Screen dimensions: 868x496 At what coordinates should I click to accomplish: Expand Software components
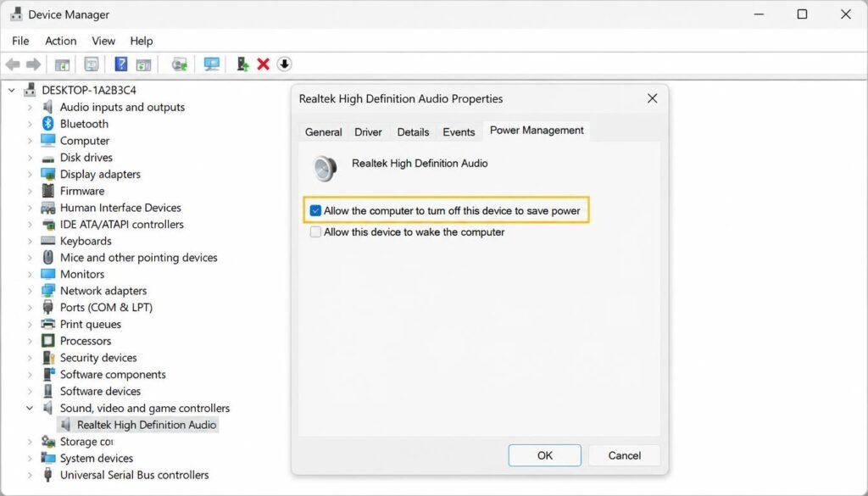[30, 374]
